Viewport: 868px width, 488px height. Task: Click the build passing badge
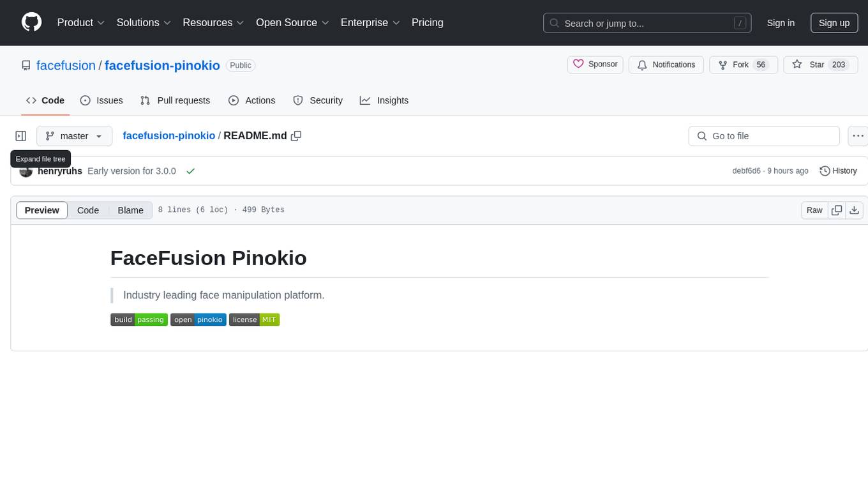click(139, 319)
